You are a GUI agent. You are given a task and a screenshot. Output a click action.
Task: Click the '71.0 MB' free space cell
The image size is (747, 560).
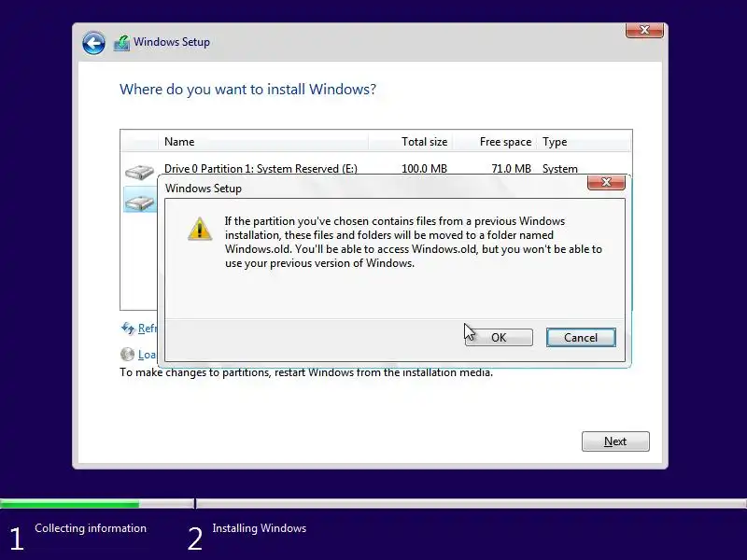[x=511, y=169]
